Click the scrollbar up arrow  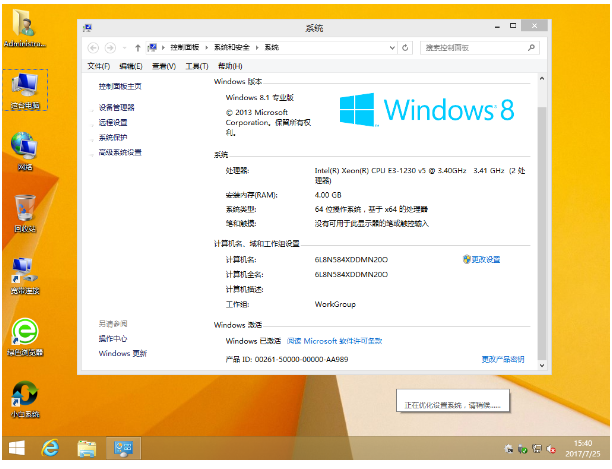click(x=542, y=78)
